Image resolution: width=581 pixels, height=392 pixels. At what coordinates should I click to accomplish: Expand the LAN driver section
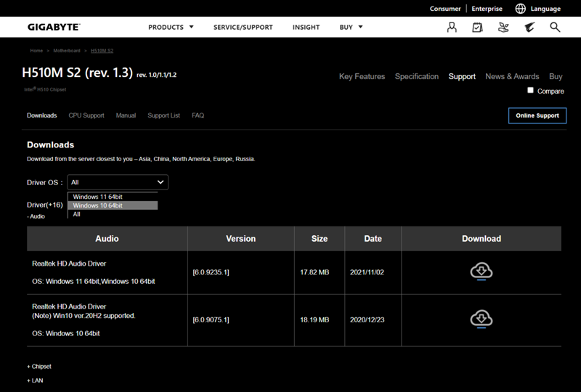click(x=35, y=380)
